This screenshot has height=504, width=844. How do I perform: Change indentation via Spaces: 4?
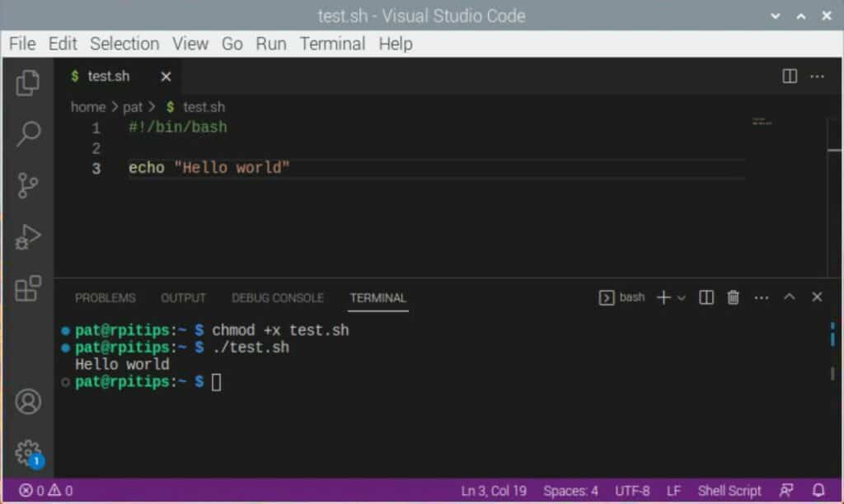point(570,491)
